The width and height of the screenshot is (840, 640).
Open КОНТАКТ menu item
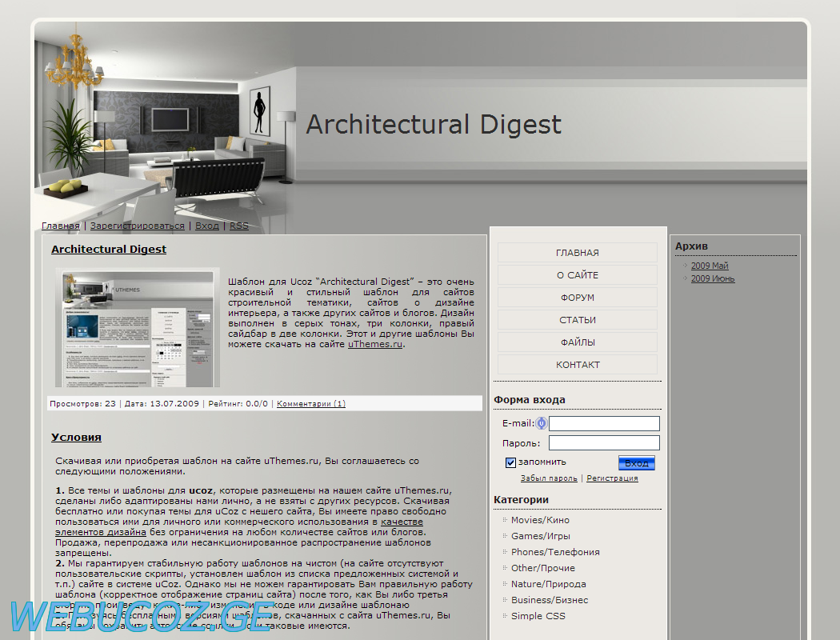[x=577, y=366]
